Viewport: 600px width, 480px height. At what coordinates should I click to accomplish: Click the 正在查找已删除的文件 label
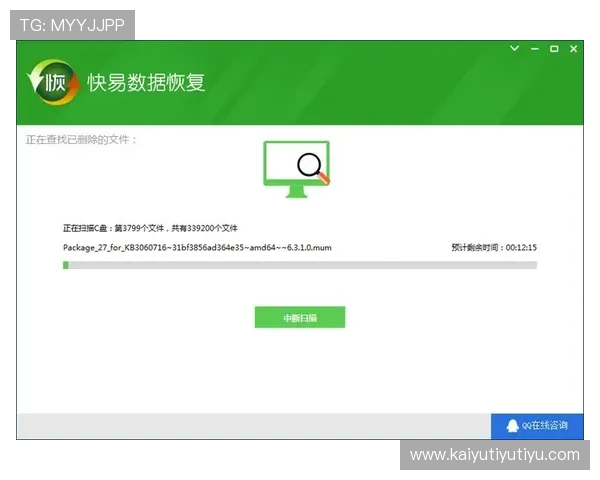81,139
